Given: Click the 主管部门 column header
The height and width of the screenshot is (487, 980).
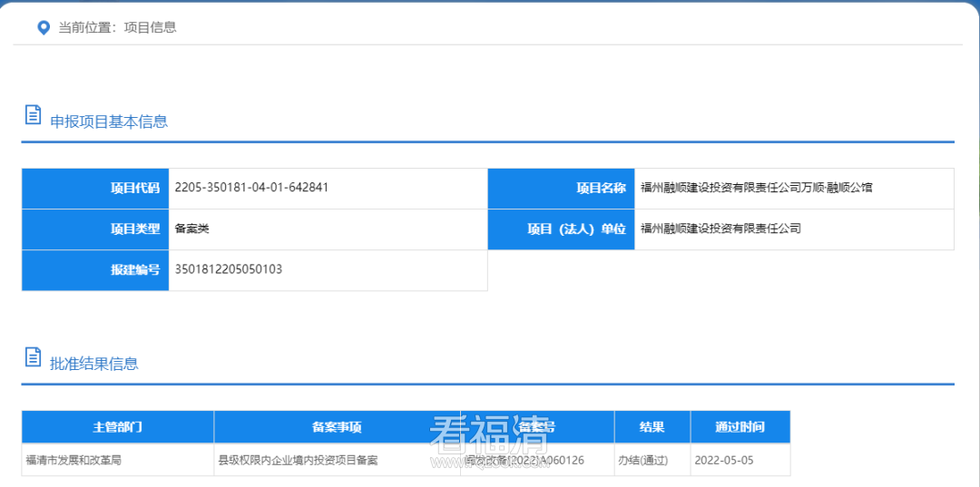Looking at the screenshot, I should point(118,427).
